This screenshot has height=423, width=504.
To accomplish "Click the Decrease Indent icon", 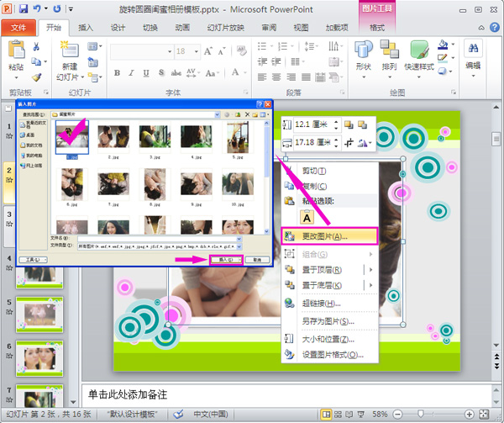I will (x=262, y=61).
